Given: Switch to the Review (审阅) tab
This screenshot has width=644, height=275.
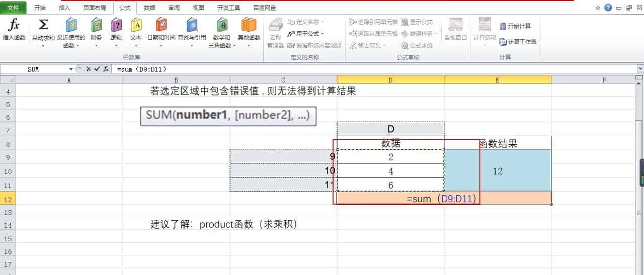Looking at the screenshot, I should point(174,8).
